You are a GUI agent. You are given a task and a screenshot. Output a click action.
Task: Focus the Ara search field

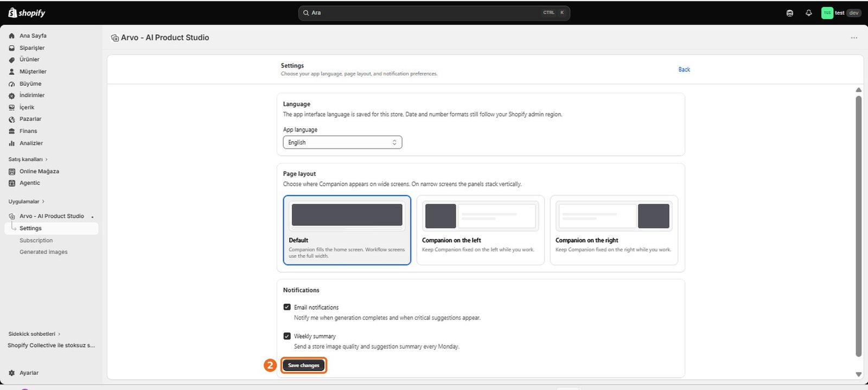click(x=434, y=12)
